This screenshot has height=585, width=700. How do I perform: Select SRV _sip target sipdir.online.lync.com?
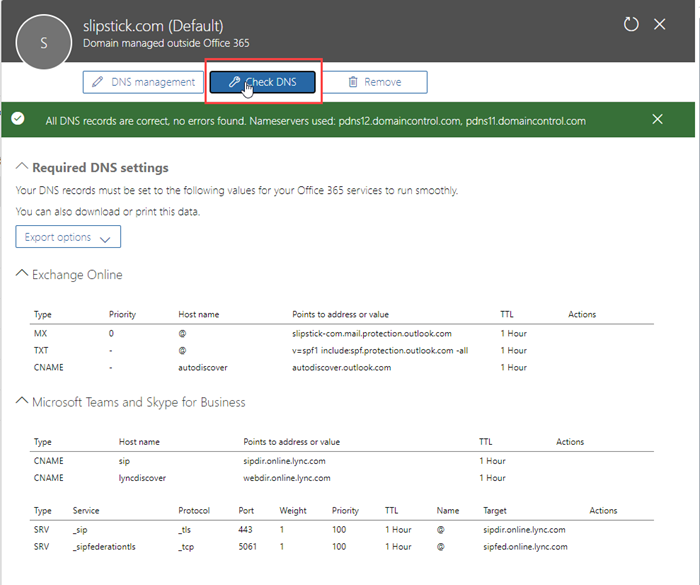point(524,530)
